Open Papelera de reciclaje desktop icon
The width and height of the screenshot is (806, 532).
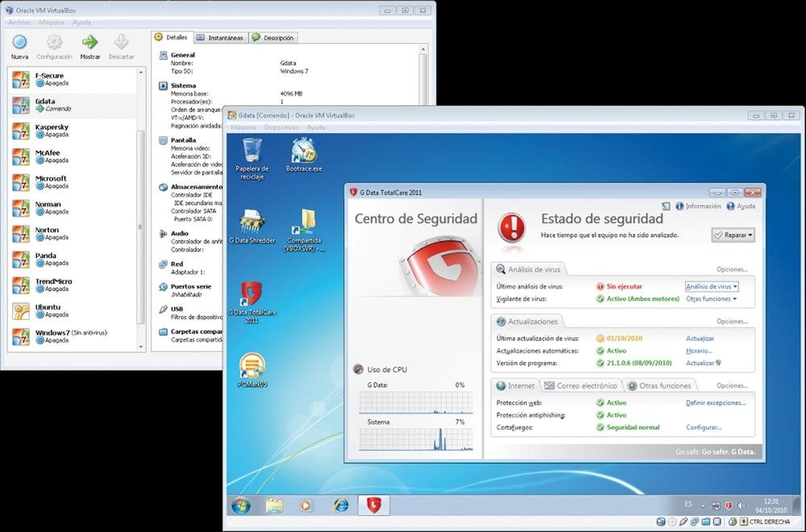(251, 158)
